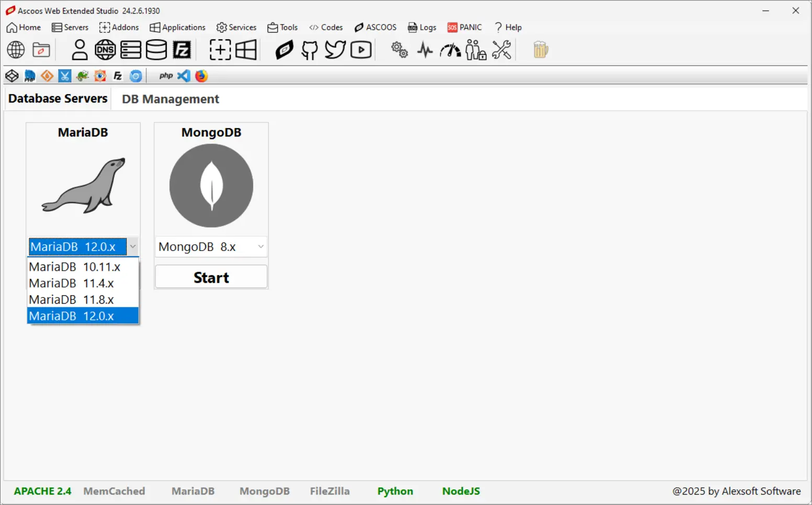Click the beer mug donate icon
812x505 pixels.
(x=541, y=50)
